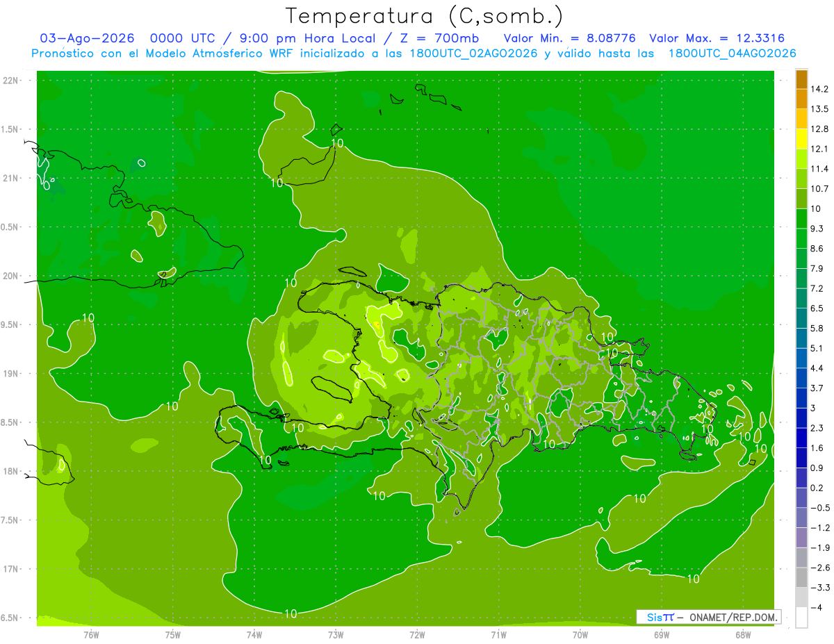
Task: Click the "-1.9" legend value
Action: pos(819,547)
